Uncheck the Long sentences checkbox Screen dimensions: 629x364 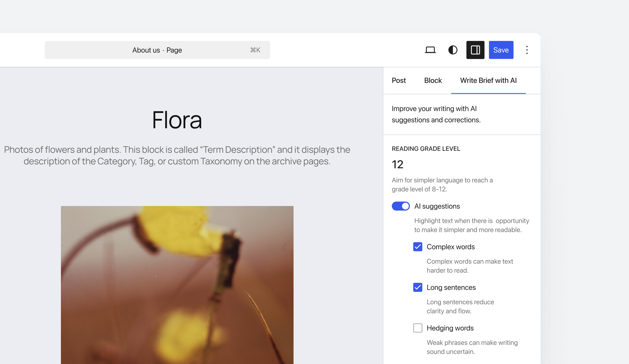417,287
